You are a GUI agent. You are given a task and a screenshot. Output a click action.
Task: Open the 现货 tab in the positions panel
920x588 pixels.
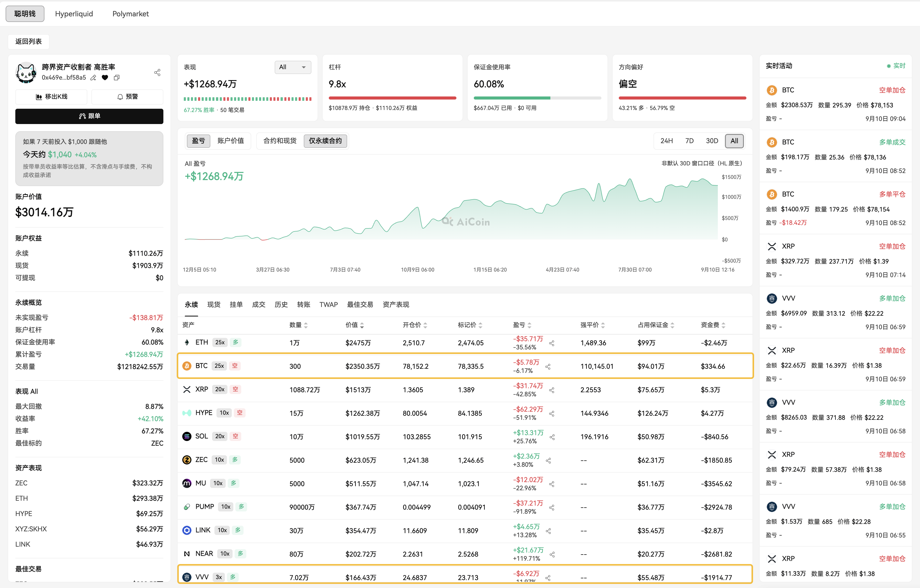point(214,304)
